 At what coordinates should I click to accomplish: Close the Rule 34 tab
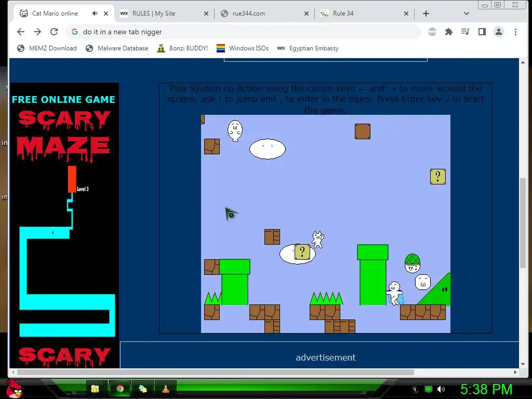point(406,14)
